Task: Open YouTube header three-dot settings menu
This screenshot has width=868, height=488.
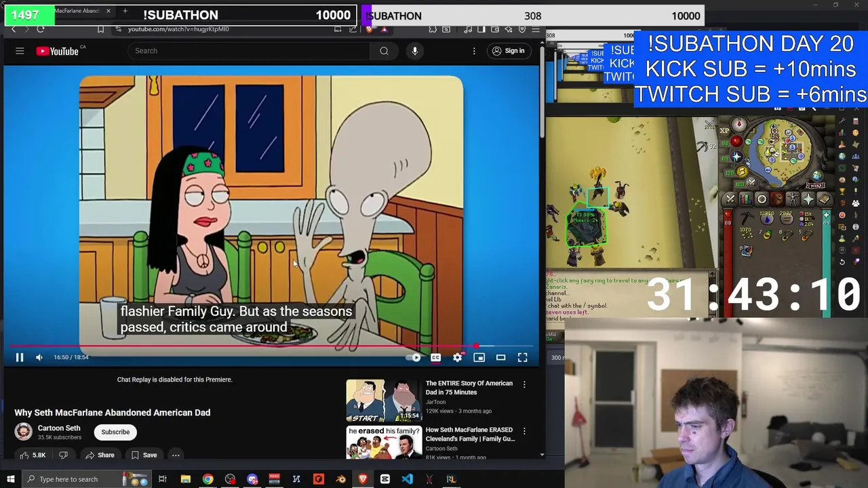Action: (x=474, y=51)
